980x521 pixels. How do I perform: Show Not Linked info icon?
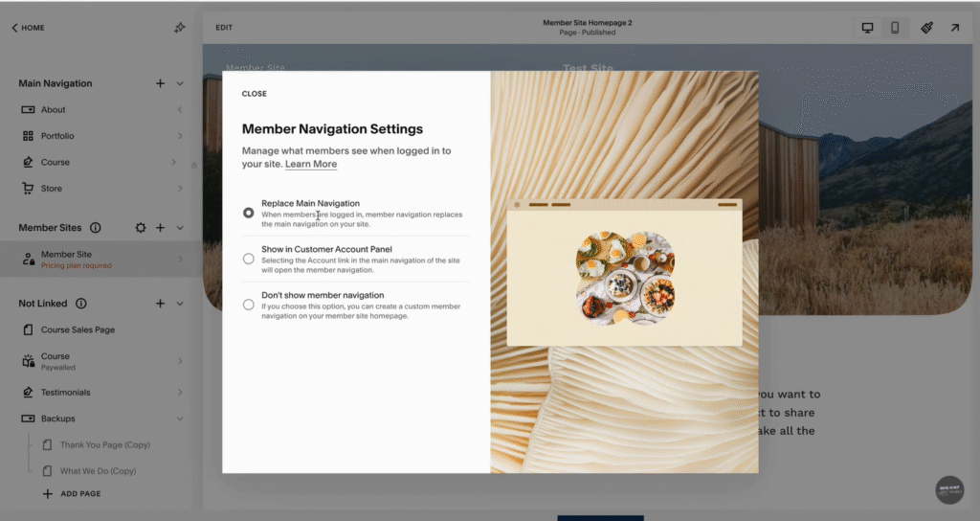[81, 304]
